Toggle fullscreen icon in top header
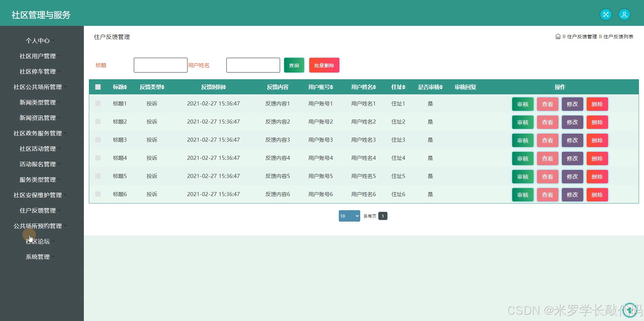The width and height of the screenshot is (644, 321). click(x=606, y=14)
